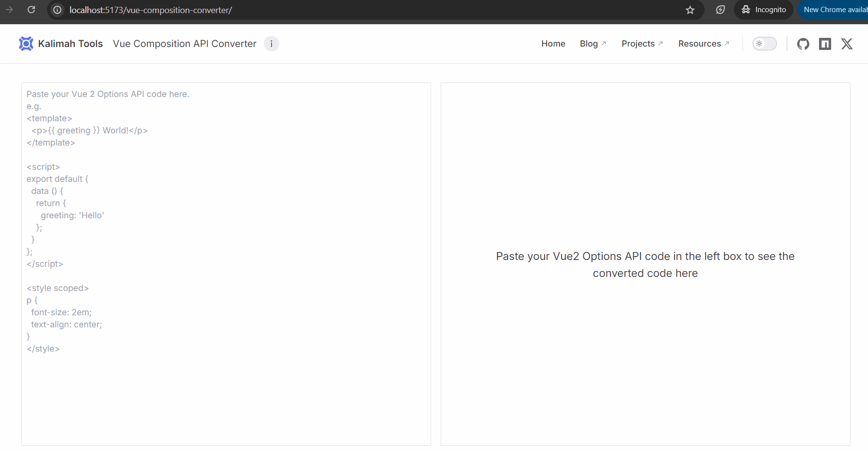Click the Kalimah Tools brand name
The height and width of the screenshot is (452, 868).
pos(70,44)
